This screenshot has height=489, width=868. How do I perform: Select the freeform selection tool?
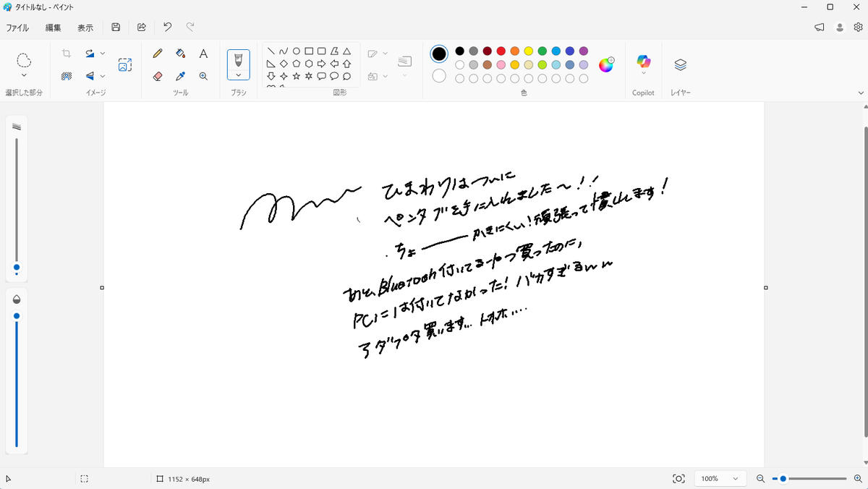click(24, 59)
